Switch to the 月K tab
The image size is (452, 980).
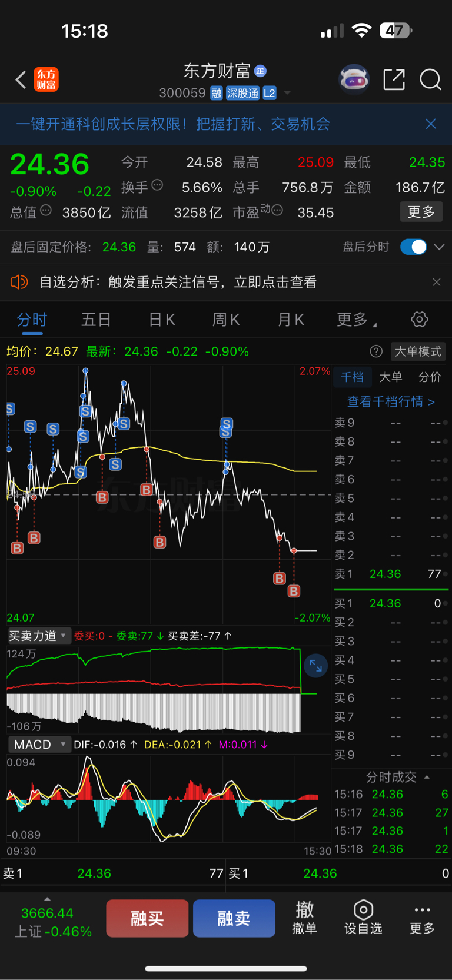[291, 320]
